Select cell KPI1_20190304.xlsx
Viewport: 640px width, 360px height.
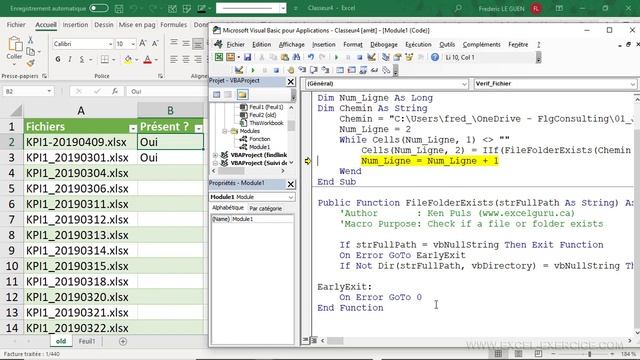(81, 173)
